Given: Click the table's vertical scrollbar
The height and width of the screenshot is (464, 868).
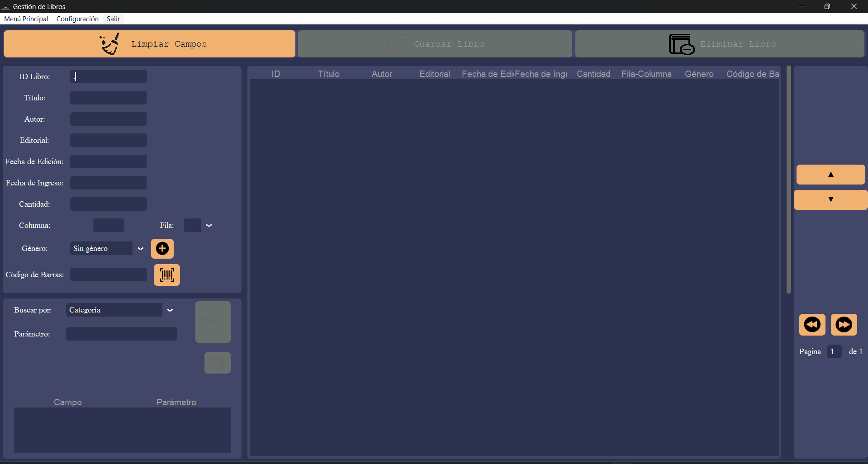Looking at the screenshot, I should [x=788, y=181].
